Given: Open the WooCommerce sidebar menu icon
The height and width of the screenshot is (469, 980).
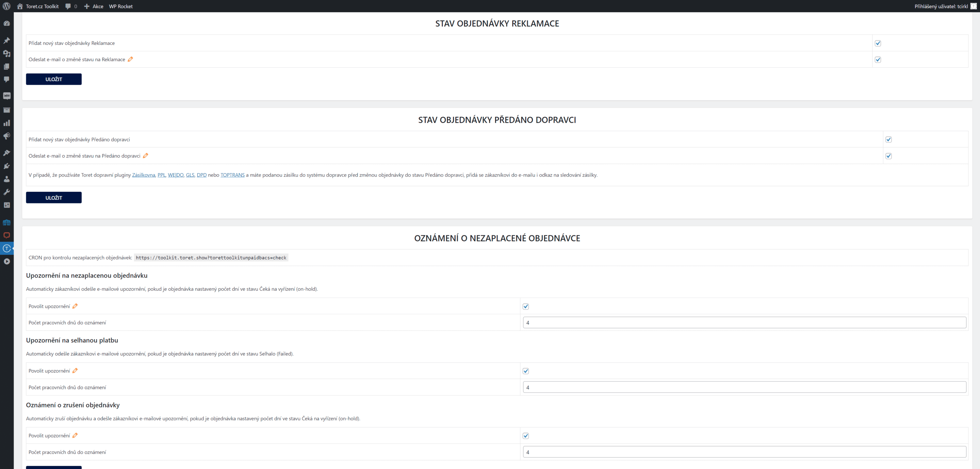Looking at the screenshot, I should (6, 96).
